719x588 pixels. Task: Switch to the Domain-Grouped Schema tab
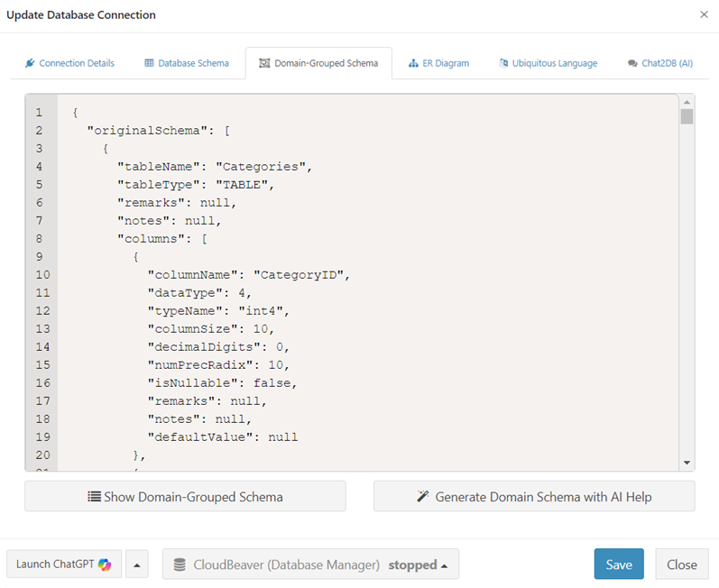coord(318,64)
